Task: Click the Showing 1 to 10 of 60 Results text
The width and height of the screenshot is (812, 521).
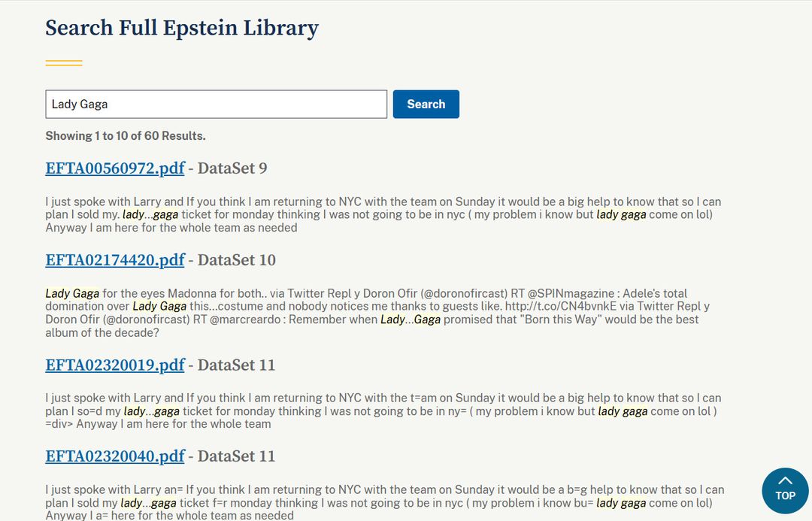Action: [x=126, y=136]
